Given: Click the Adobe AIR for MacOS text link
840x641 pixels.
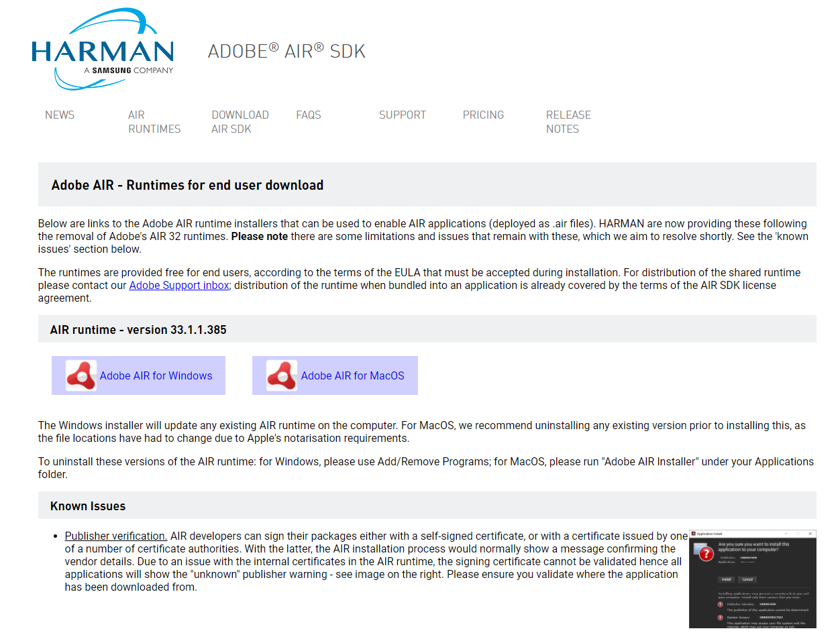Looking at the screenshot, I should (x=352, y=376).
